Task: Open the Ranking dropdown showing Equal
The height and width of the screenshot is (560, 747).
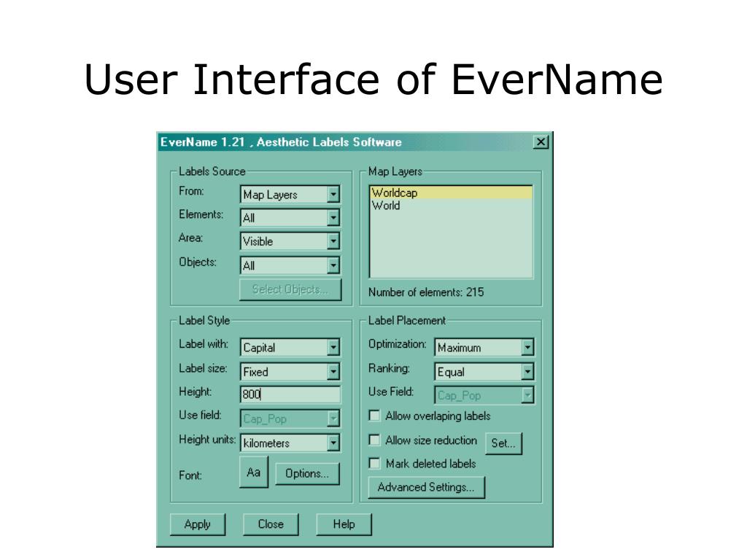Action: click(x=484, y=371)
